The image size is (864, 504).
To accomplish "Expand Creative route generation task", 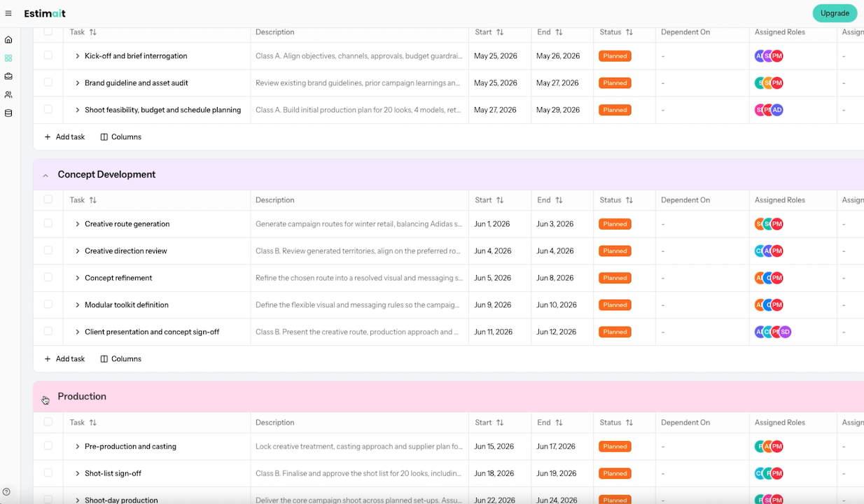I will [x=78, y=224].
